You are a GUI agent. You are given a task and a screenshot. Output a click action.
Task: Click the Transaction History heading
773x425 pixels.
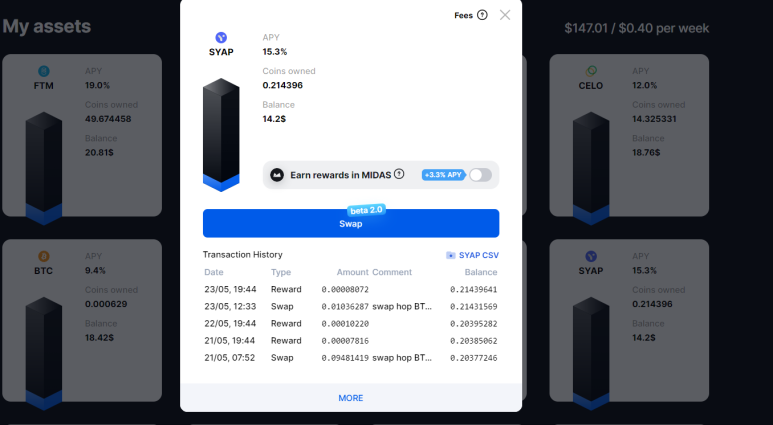pyautogui.click(x=243, y=254)
